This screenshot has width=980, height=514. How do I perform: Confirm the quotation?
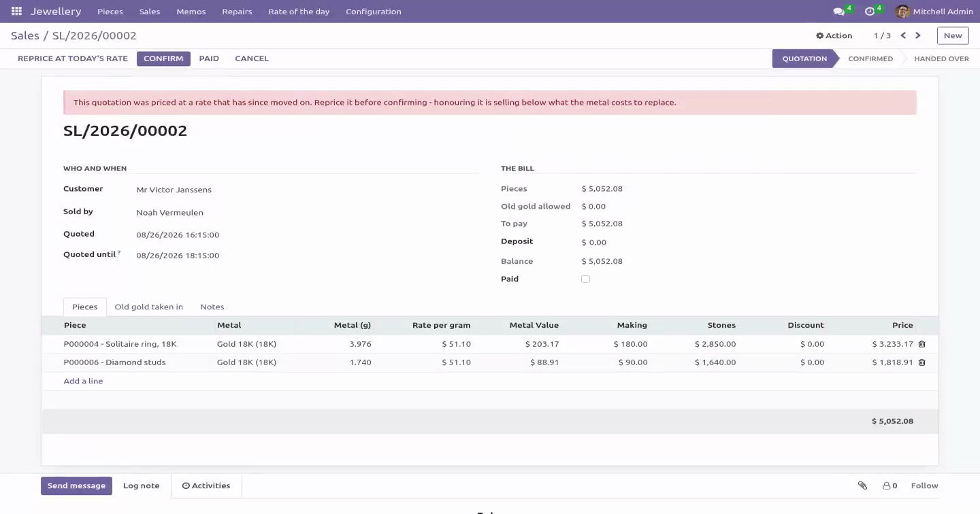163,58
